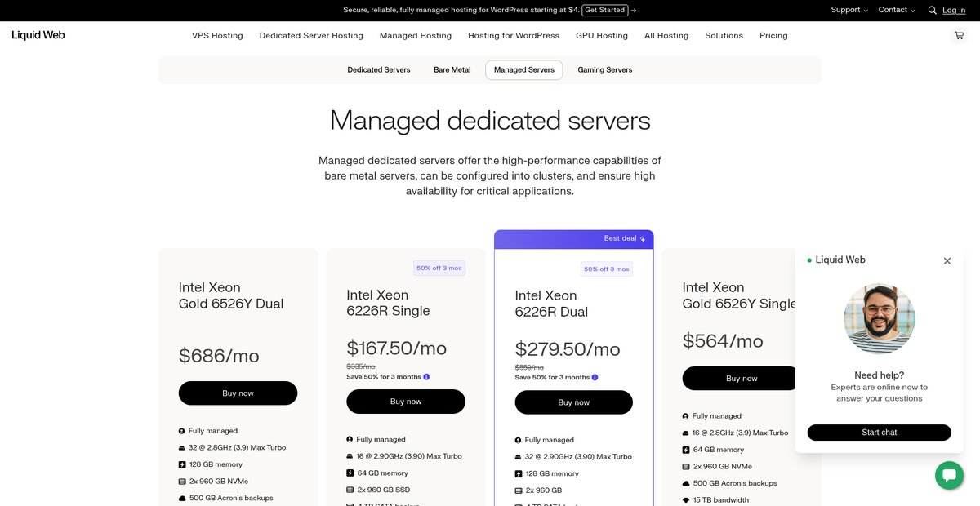The width and height of the screenshot is (980, 506).
Task: Click the struck-through '$559/mo' price
Action: point(529,368)
